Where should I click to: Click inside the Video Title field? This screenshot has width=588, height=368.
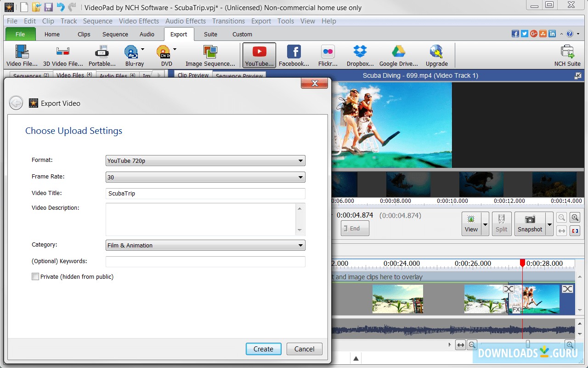[205, 194]
